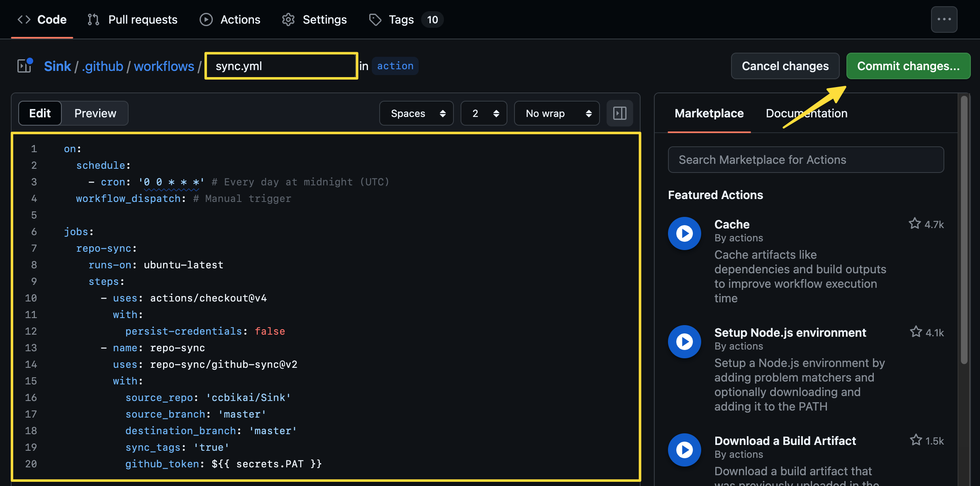Click the Download a Build Artifact icon
This screenshot has width=980, height=486.
tap(684, 450)
